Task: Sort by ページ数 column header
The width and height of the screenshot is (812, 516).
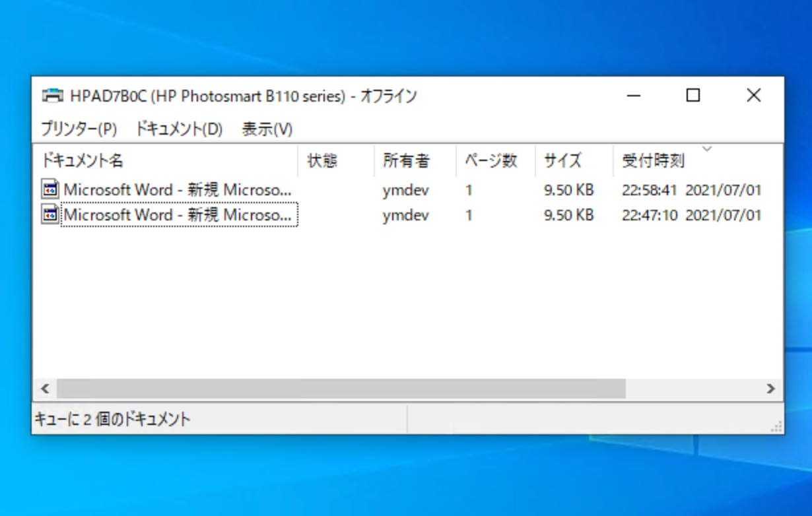Action: pos(496,160)
